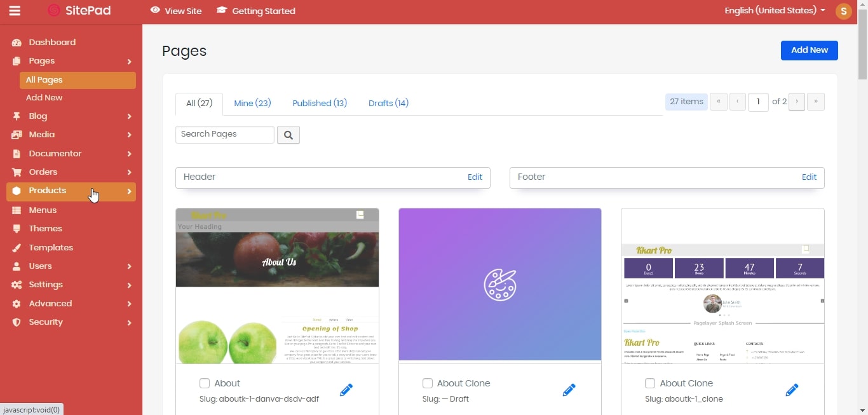This screenshot has height=415, width=868.
Task: Select the checkbox beside aboutk-1_clone About Clone
Action: tap(650, 383)
